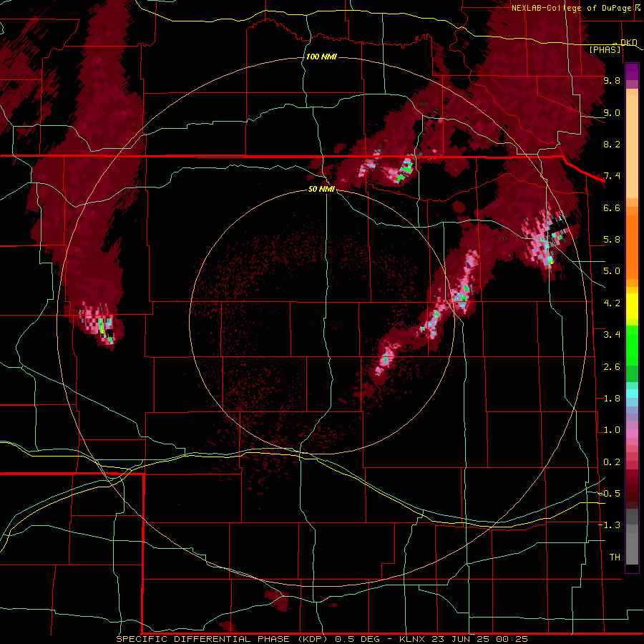Select the yellow band on the color bar
This screenshot has height=644, width=644.
click(632, 306)
